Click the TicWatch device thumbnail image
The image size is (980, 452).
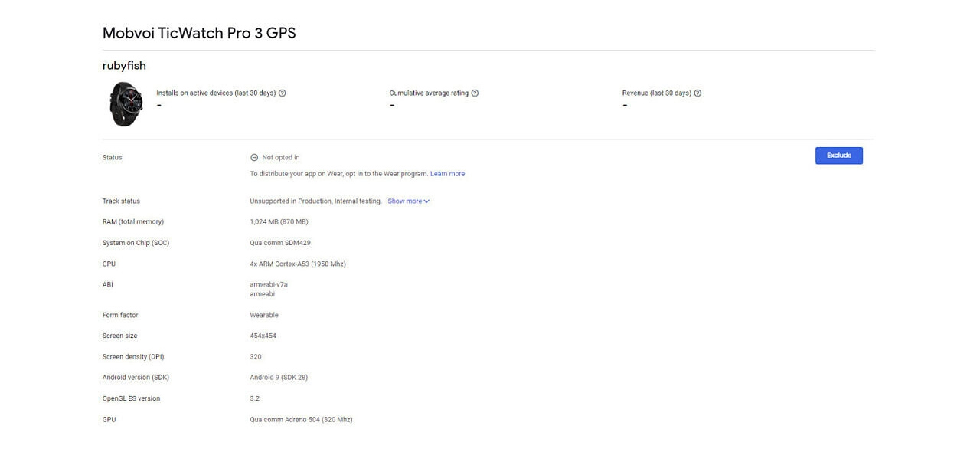pos(126,103)
